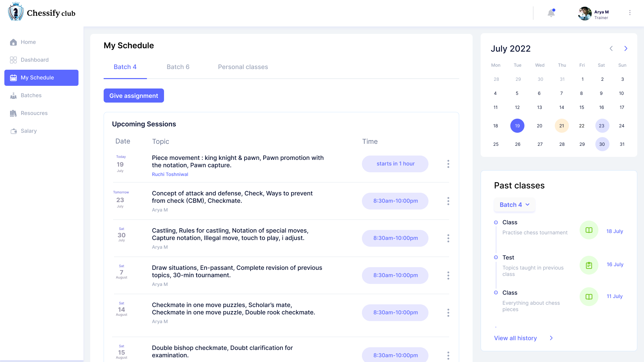Click the Chessify club logo
The width and height of the screenshot is (644, 362).
coord(42,12)
